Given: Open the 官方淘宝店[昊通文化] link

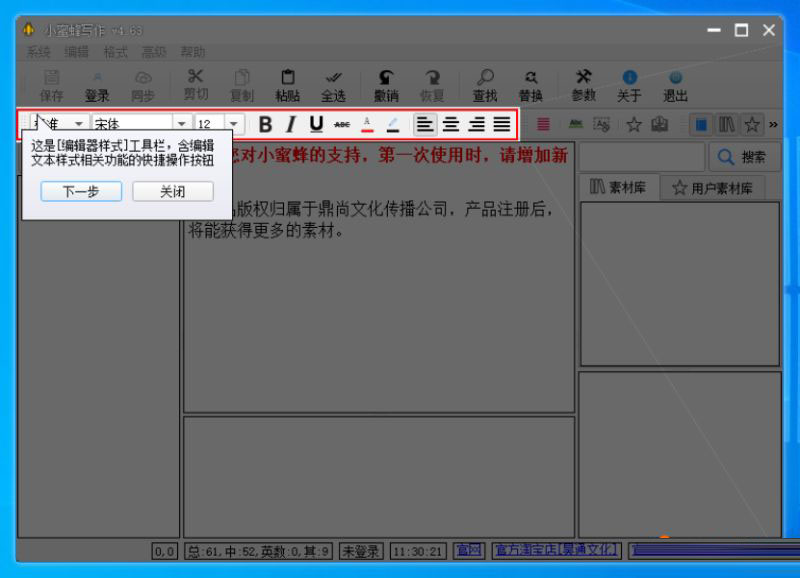Looking at the screenshot, I should pyautogui.click(x=556, y=550).
